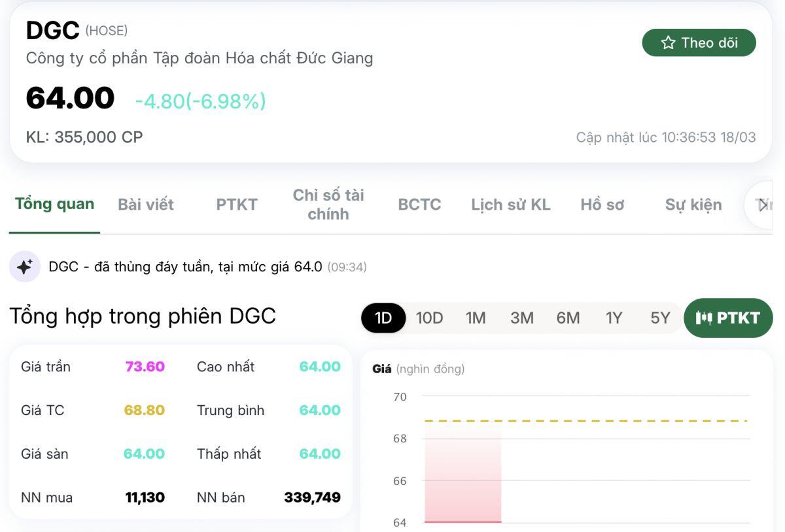Image resolution: width=785 pixels, height=532 pixels.
Task: Click the 70 y-axis label on chart
Action: (x=400, y=397)
